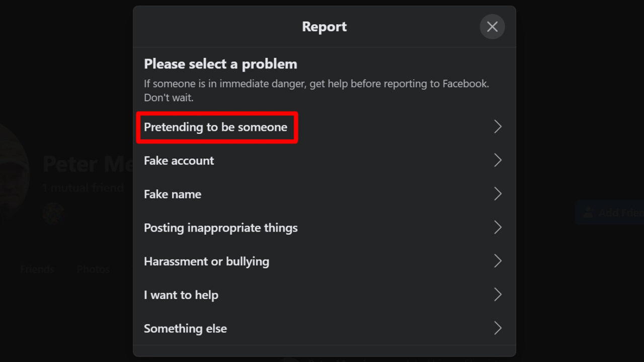Expand the Pretending to be someone chevron

[498, 127]
